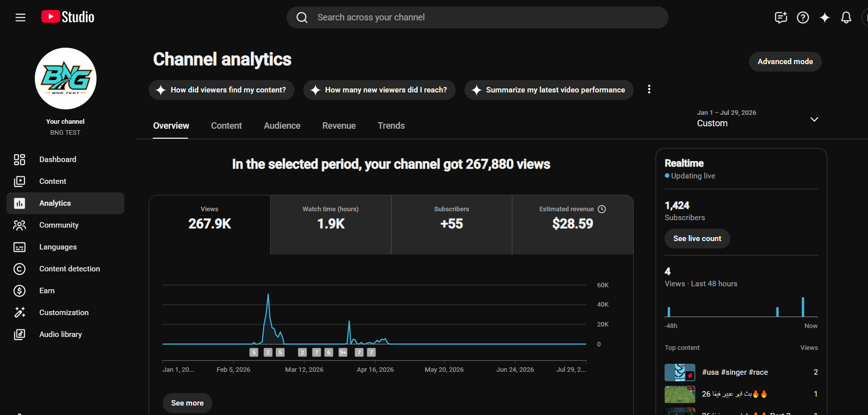This screenshot has height=415, width=868.
Task: Expand the Custom date range dropdown
Action: 758,119
